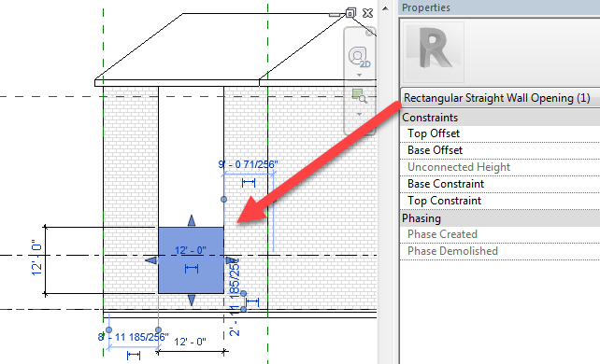Select the Unconnected Height property row
This screenshot has height=364, width=600.
pyautogui.click(x=500, y=167)
